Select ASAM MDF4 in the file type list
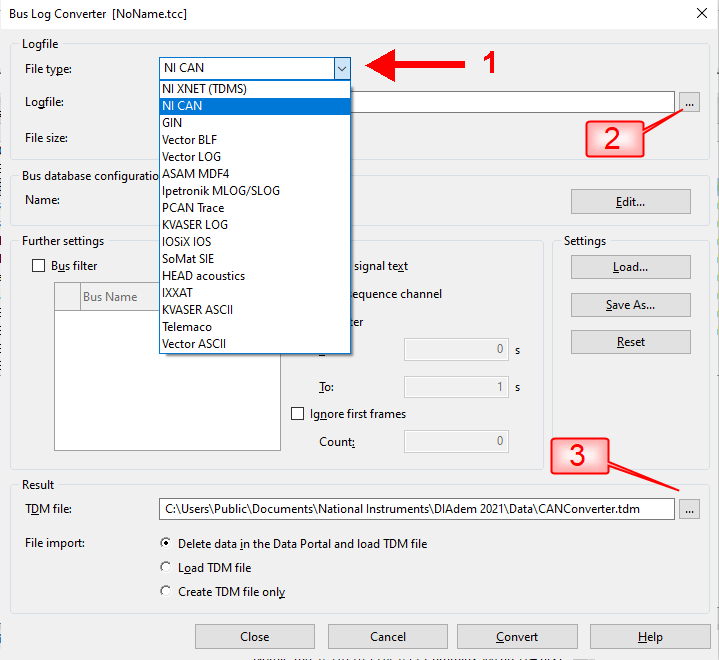 pos(195,174)
